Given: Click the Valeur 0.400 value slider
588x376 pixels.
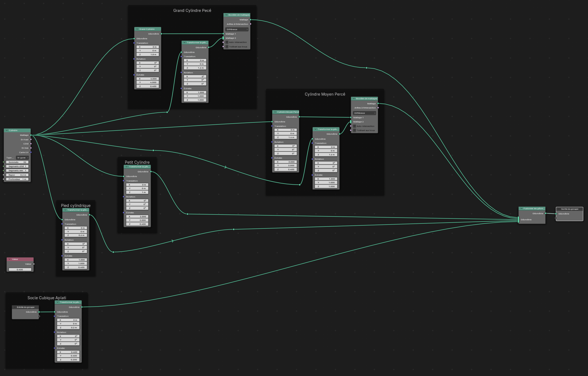Looking at the screenshot, I should tap(20, 269).
